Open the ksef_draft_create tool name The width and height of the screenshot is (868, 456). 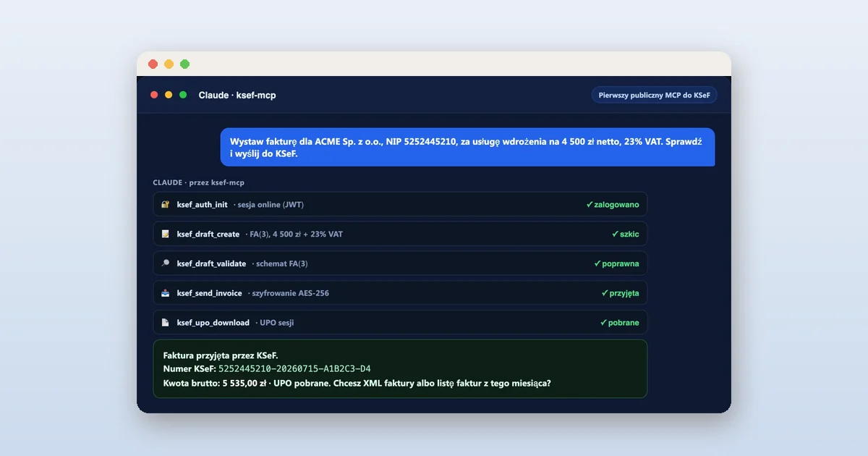[x=208, y=235]
